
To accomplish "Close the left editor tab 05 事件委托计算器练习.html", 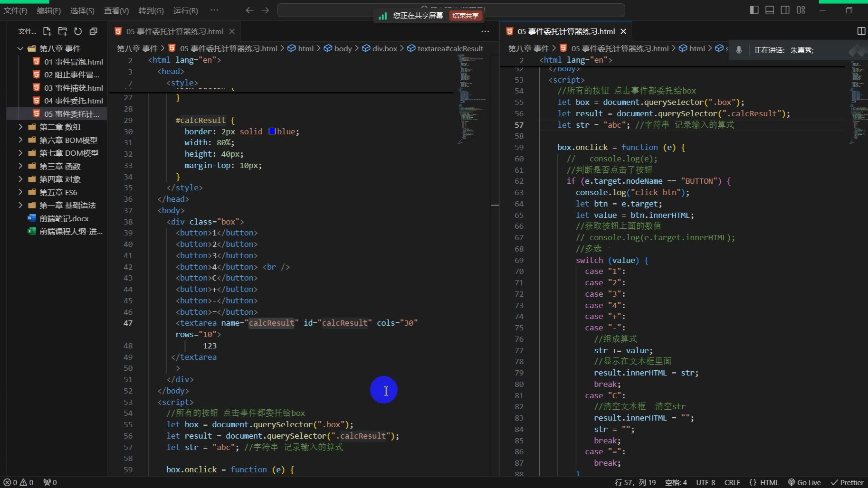I will [x=232, y=31].
